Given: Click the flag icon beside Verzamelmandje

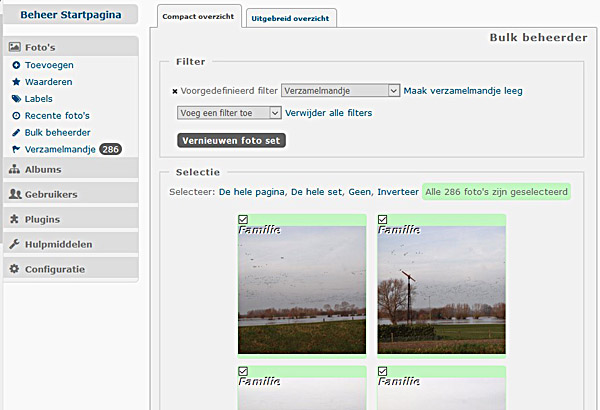Looking at the screenshot, I should tap(16, 149).
